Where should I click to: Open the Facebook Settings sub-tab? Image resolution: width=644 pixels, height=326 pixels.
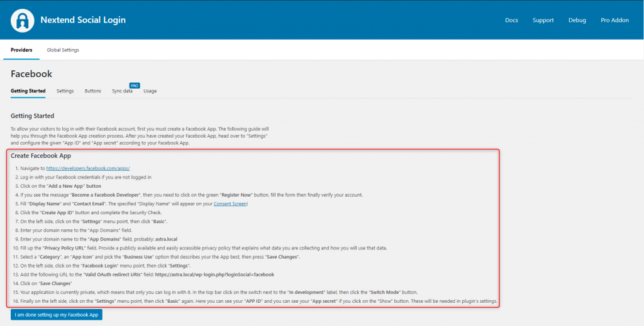(x=65, y=91)
